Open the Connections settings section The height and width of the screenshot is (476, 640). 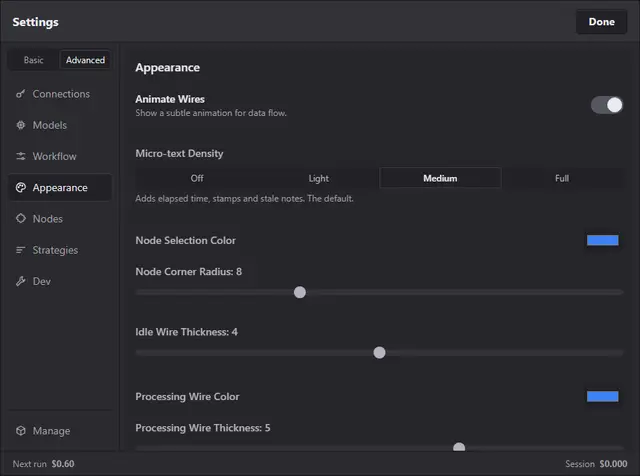[x=60, y=94]
